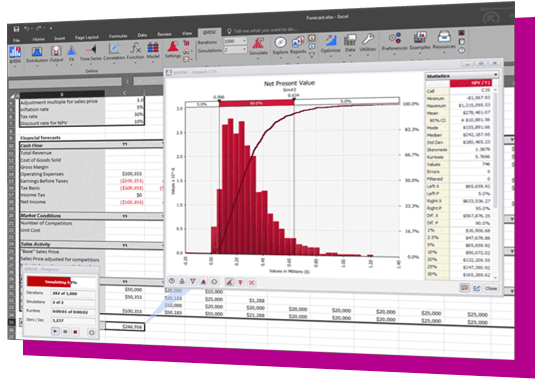This screenshot has width=535, height=392.
Task: Click the edit icon left of Close
Action: point(477,288)
